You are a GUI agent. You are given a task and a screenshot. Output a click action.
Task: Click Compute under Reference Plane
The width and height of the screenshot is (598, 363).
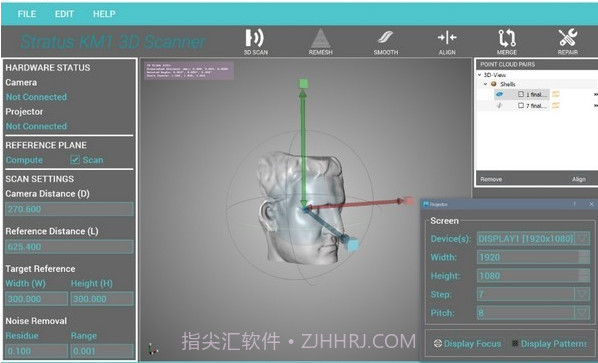pyautogui.click(x=24, y=160)
